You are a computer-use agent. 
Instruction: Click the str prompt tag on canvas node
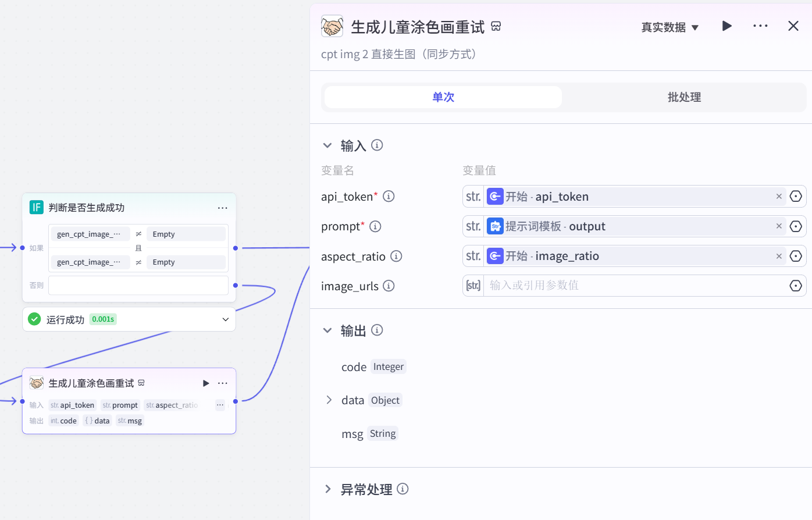[120, 405]
